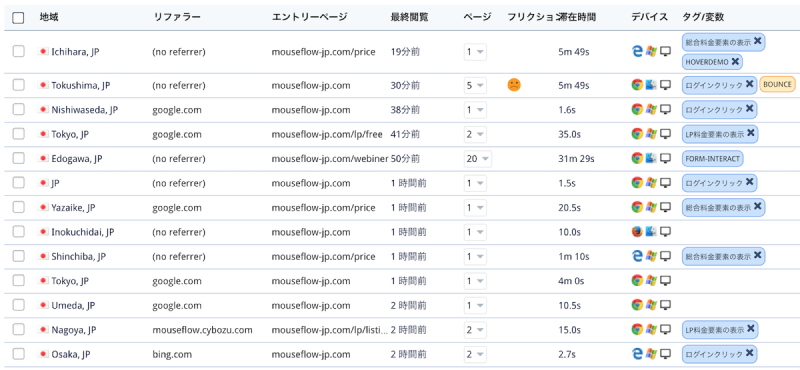Click the Japan flag beside Nagoya, JP
The image size is (800, 370).
(x=44, y=330)
